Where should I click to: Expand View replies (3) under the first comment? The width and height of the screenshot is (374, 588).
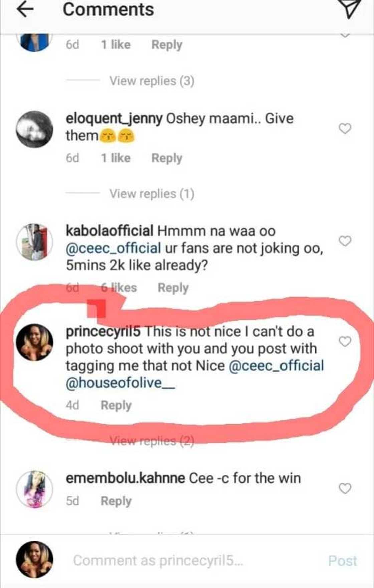point(152,80)
